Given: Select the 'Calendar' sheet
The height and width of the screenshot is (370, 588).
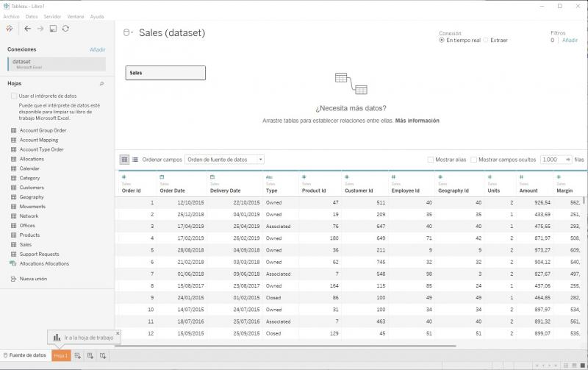Looking at the screenshot, I should pos(29,168).
